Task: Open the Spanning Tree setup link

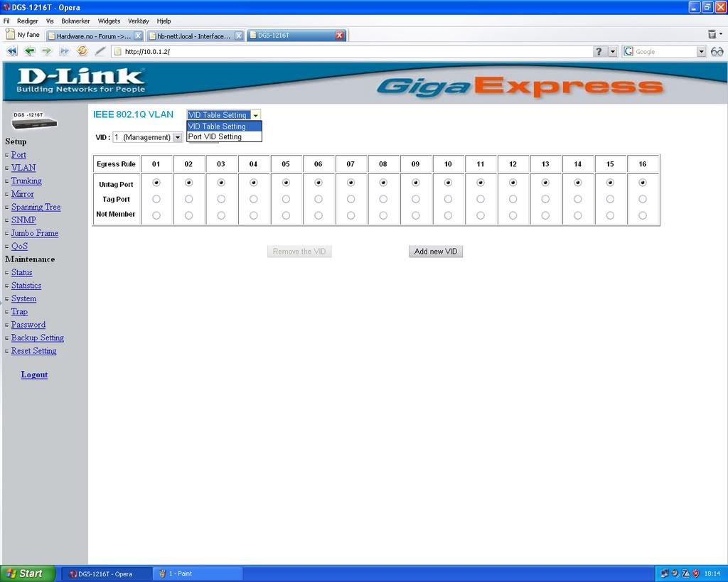Action: point(36,207)
